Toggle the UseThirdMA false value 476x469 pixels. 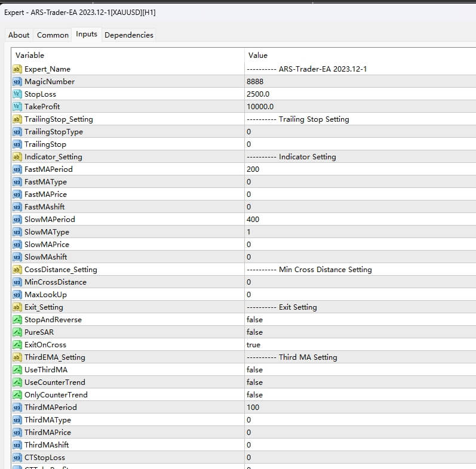pos(254,370)
